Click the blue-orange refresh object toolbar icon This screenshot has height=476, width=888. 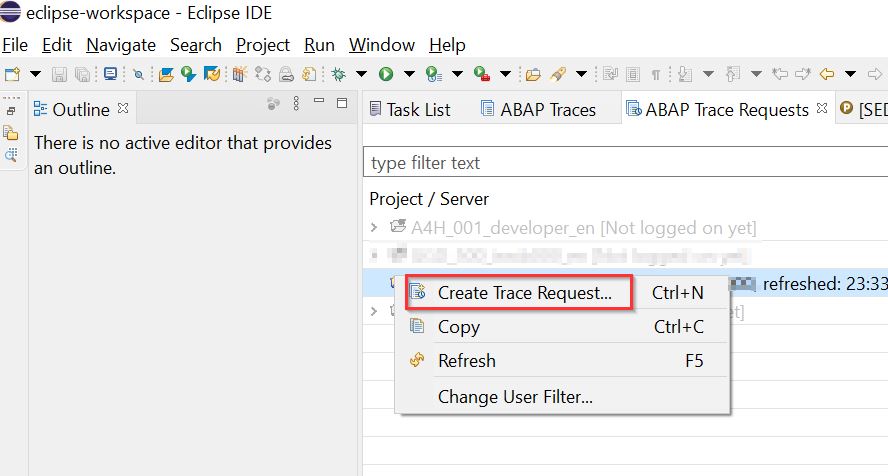[x=212, y=74]
